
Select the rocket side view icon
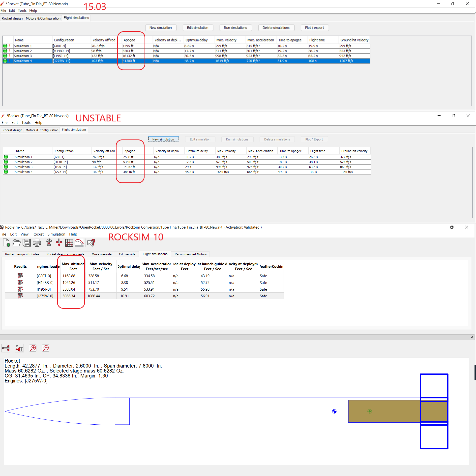[x=5, y=348]
